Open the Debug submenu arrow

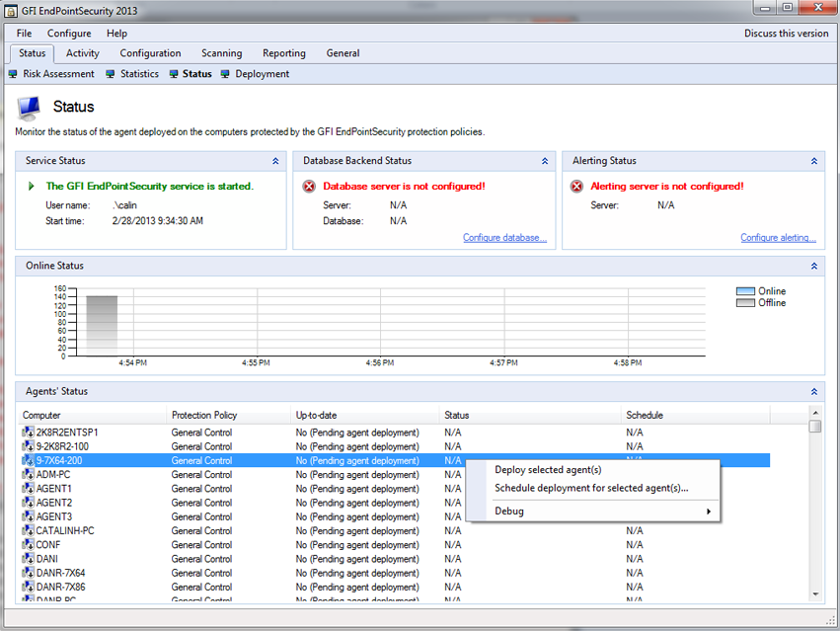pos(709,512)
